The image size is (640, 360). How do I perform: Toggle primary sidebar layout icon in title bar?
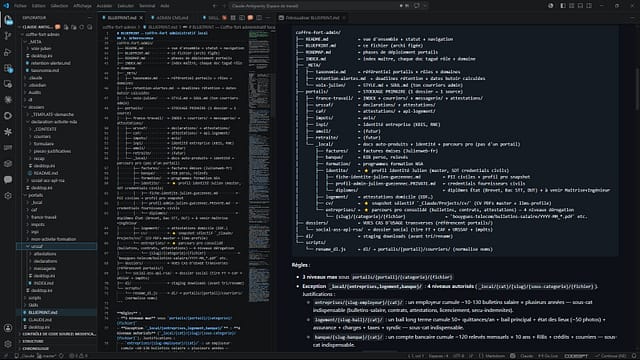tap(563, 6)
